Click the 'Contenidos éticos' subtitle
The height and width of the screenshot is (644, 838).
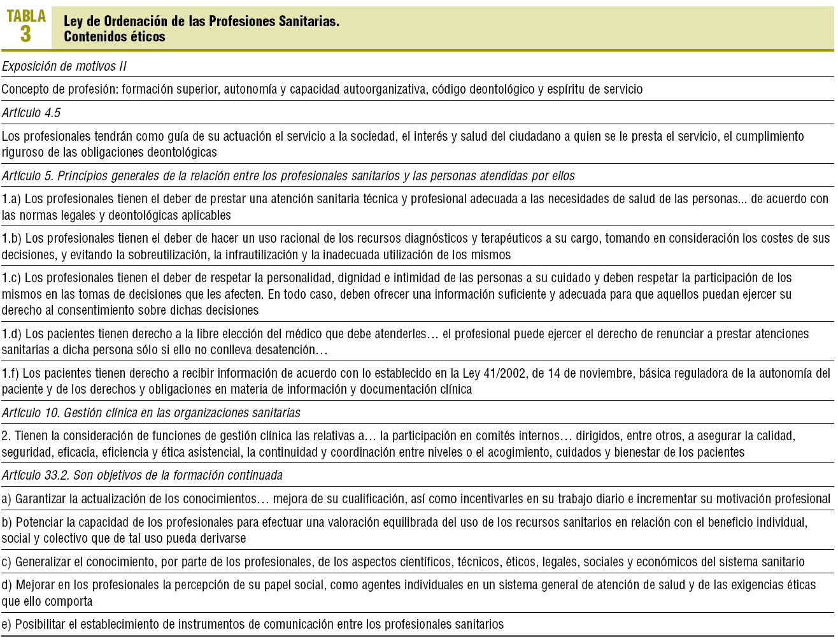[115, 36]
